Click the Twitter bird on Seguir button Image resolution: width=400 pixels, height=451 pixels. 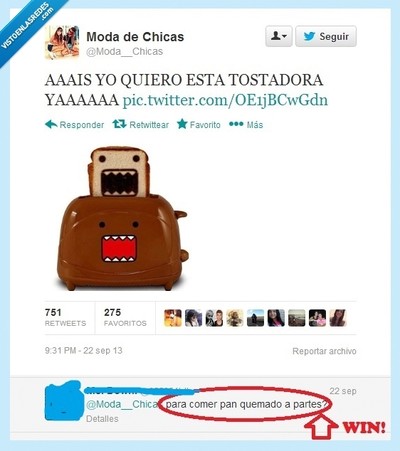pos(309,36)
